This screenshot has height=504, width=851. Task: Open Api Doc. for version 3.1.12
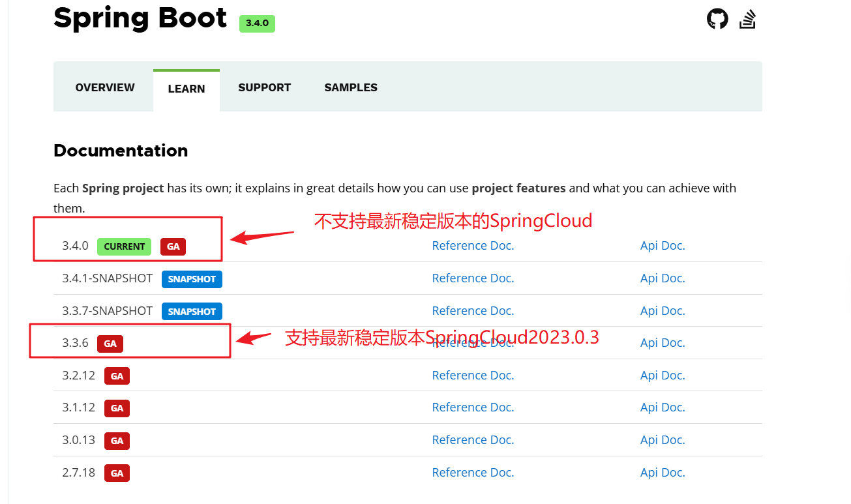pyautogui.click(x=663, y=408)
